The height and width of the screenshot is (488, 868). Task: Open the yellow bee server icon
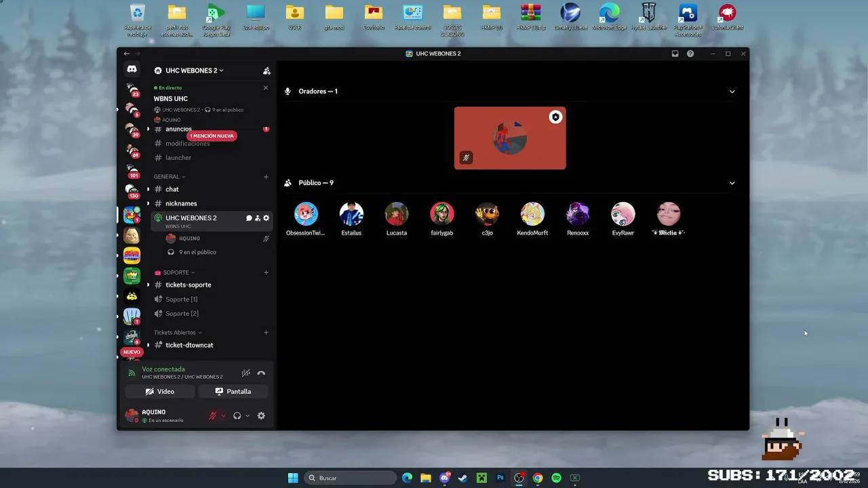click(x=132, y=296)
